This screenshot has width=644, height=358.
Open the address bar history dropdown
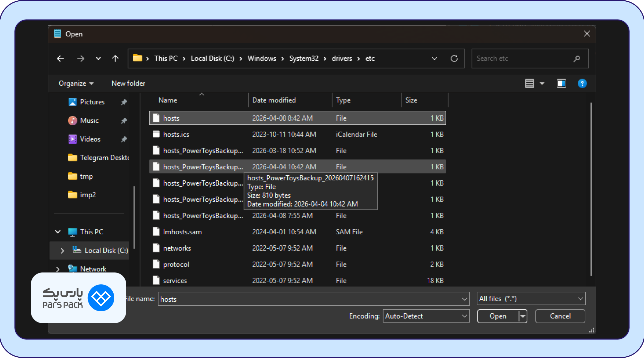(x=434, y=59)
